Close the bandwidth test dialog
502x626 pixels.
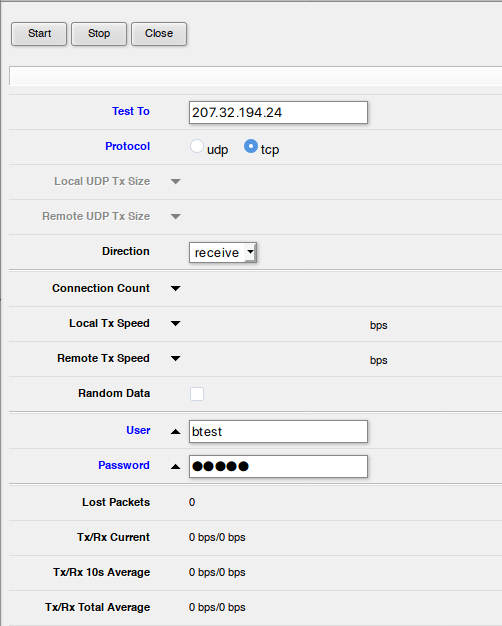[x=159, y=34]
